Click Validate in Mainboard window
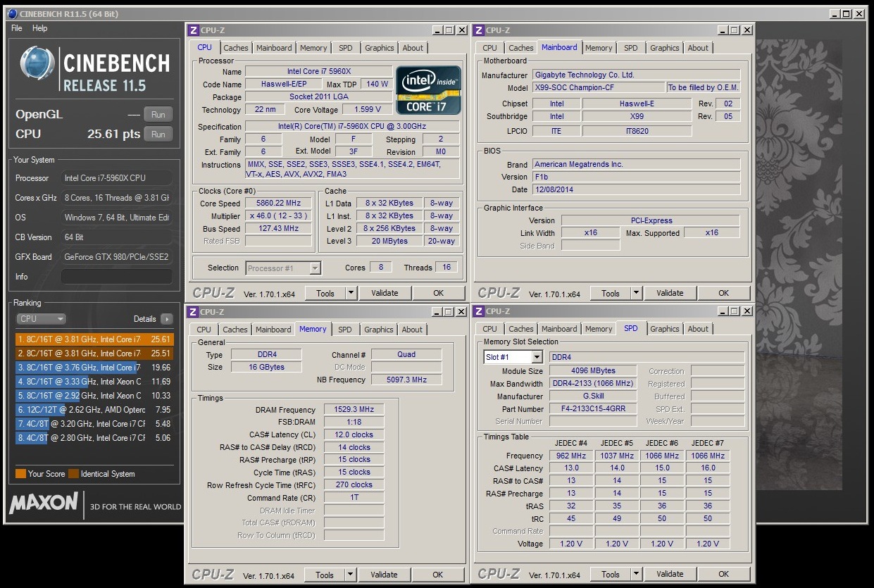Screen dimensions: 874x588 tap(670, 293)
